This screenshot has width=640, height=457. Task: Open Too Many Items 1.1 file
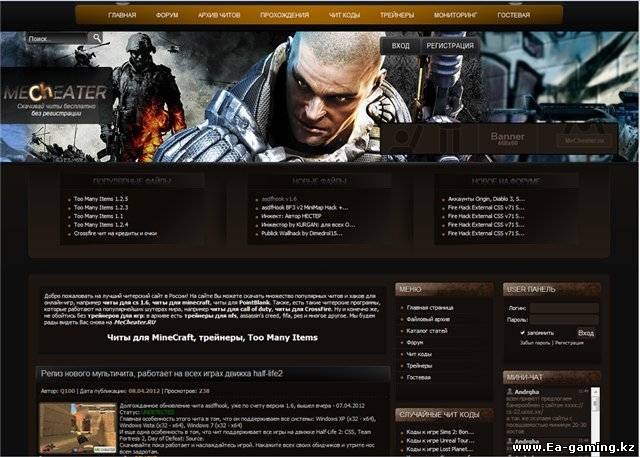pos(98,216)
